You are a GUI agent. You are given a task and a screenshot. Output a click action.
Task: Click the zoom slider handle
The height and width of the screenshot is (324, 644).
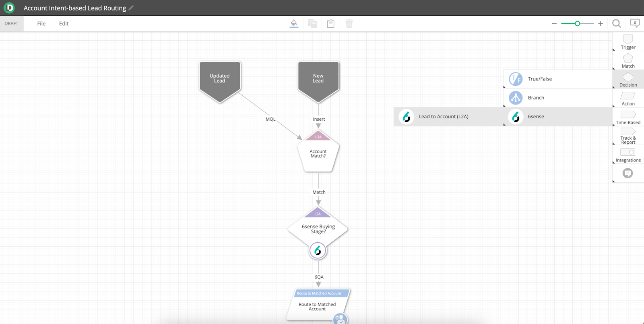click(577, 24)
